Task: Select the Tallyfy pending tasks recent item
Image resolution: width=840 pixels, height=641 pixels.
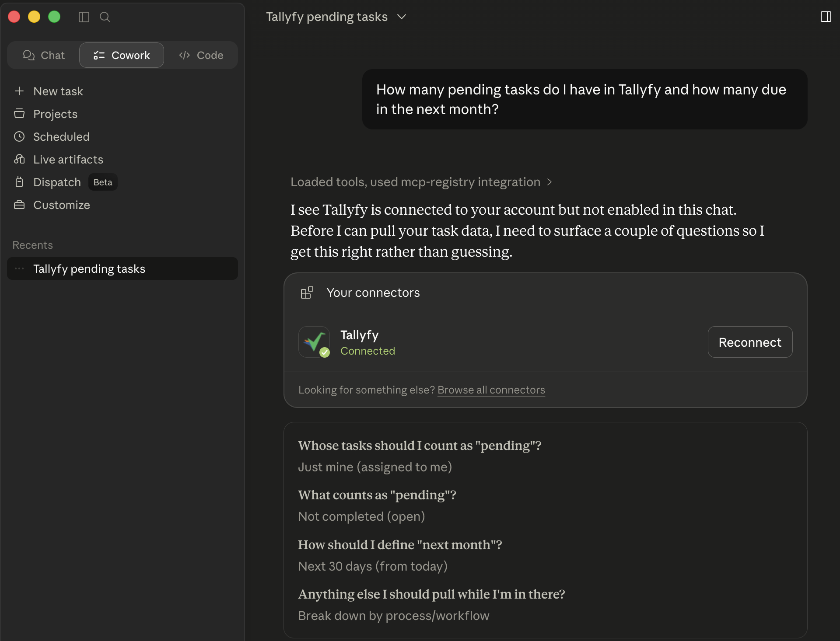Action: pos(122,268)
